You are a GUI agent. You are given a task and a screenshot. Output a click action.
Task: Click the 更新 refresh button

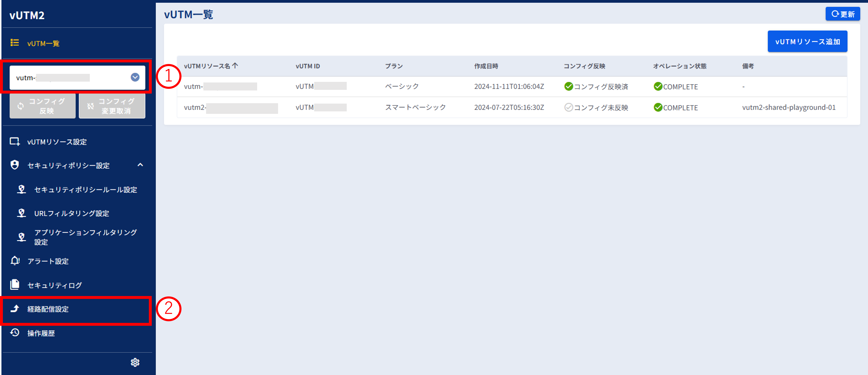click(843, 14)
